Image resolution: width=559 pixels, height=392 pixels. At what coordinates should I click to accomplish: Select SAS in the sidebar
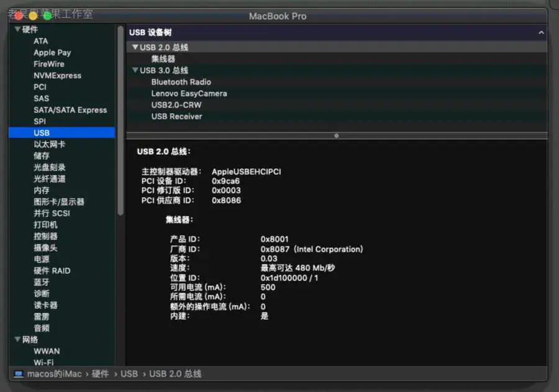tap(41, 98)
